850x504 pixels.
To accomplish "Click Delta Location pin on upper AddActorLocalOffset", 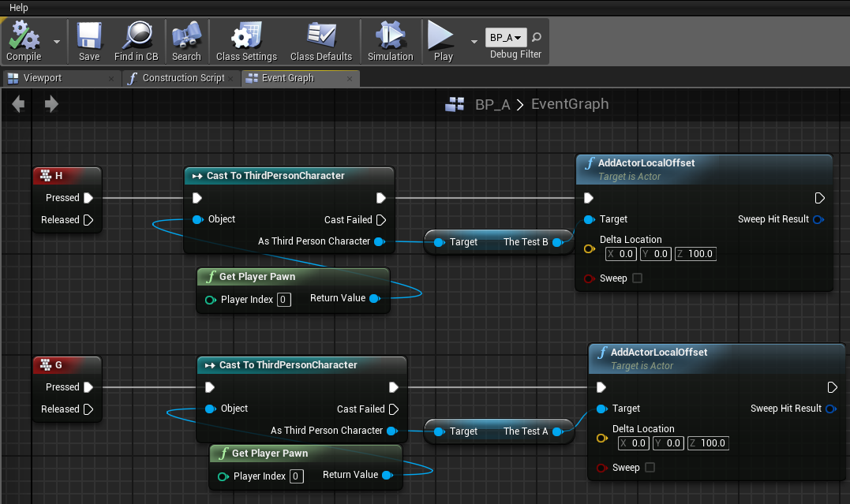I will 590,248.
